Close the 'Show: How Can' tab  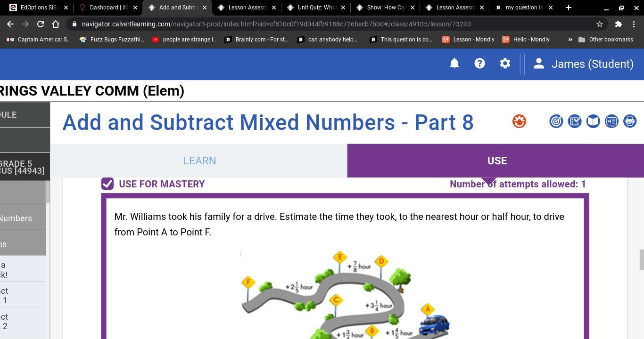tap(412, 8)
